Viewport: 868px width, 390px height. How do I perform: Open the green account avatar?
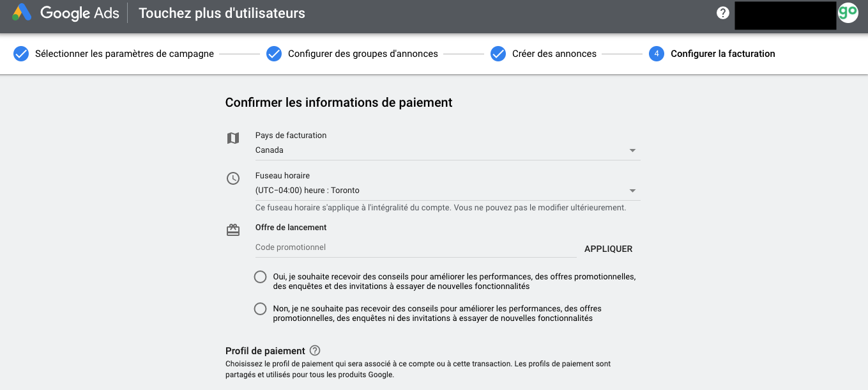click(848, 13)
